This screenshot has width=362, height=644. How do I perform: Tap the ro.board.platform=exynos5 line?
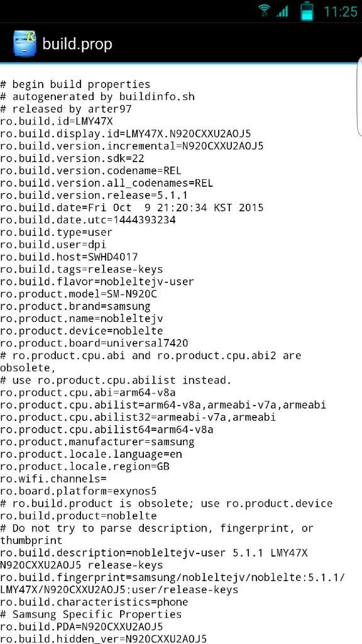point(79,491)
